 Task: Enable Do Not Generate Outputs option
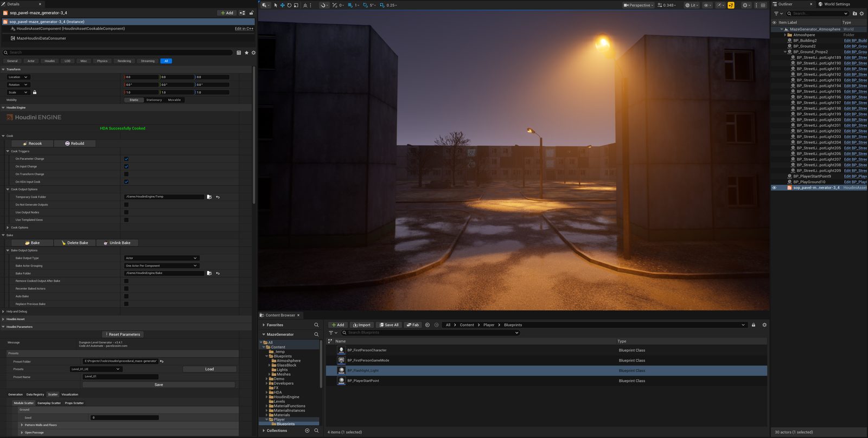click(x=126, y=204)
